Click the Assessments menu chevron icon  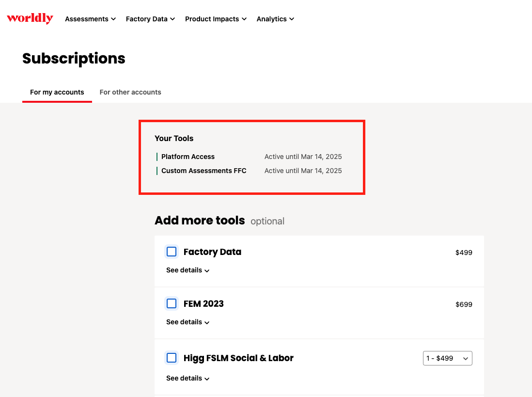pos(113,19)
